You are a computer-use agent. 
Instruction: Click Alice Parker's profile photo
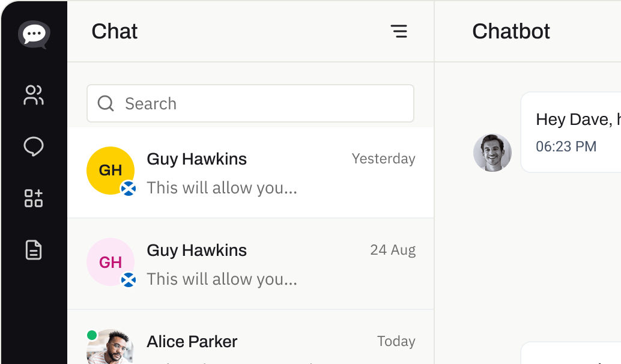click(x=111, y=348)
